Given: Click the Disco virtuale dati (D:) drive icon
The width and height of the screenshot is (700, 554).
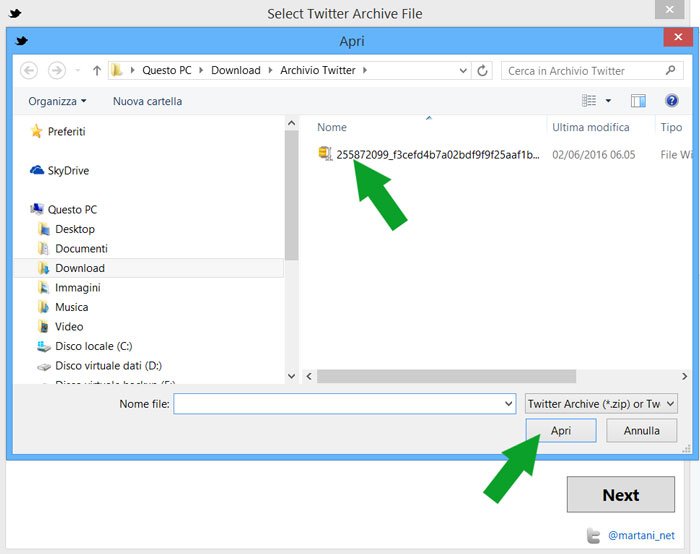Looking at the screenshot, I should pyautogui.click(x=44, y=367).
